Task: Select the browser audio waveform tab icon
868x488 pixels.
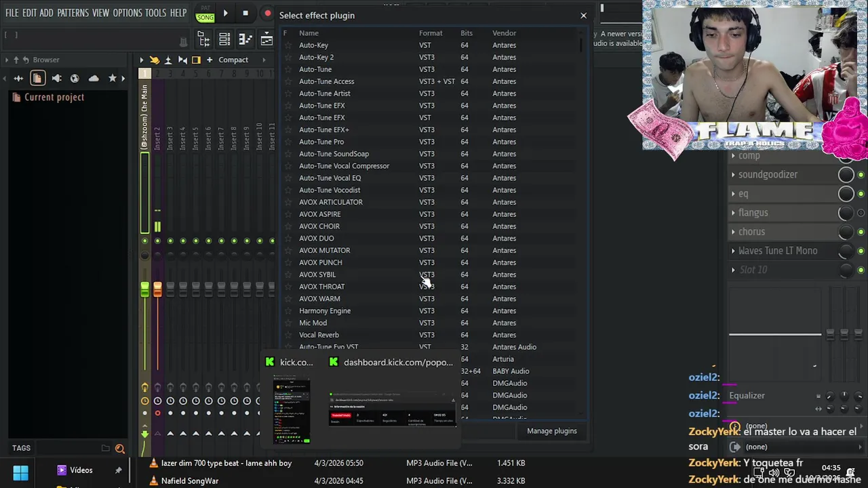Action: [18, 79]
